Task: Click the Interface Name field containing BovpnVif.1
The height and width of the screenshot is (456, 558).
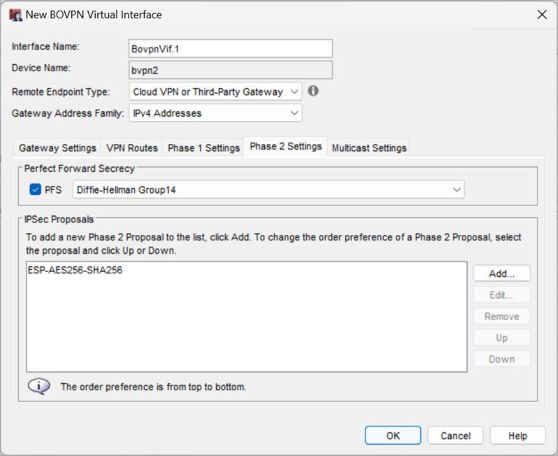Action: pyautogui.click(x=231, y=49)
